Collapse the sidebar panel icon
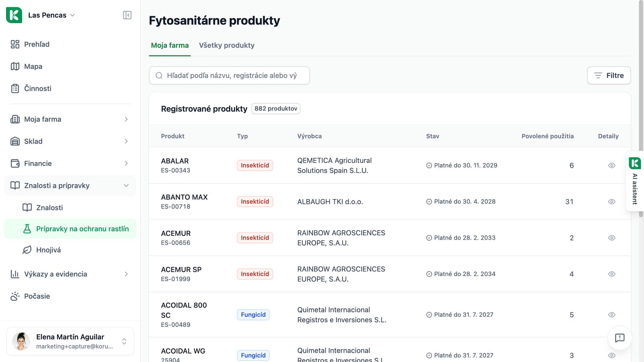Image resolution: width=644 pixels, height=362 pixels. (127, 15)
